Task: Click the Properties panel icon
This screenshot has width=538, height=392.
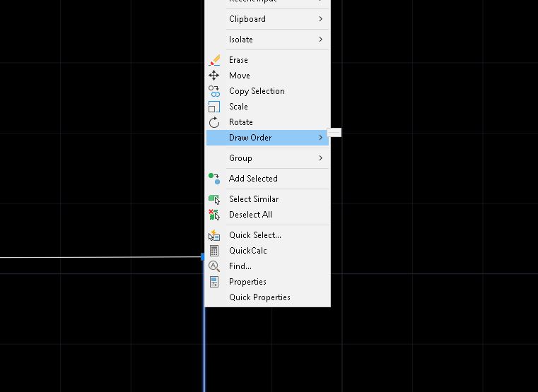Action: pos(214,282)
